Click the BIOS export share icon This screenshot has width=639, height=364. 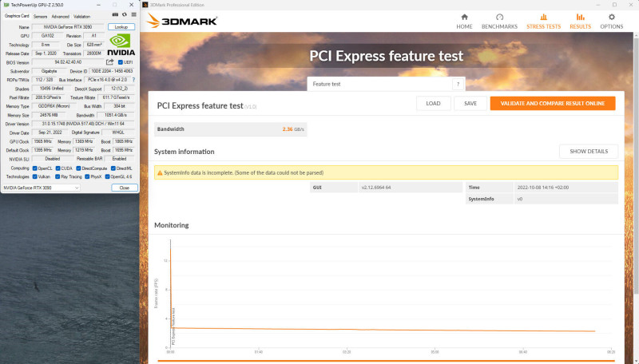(x=109, y=62)
